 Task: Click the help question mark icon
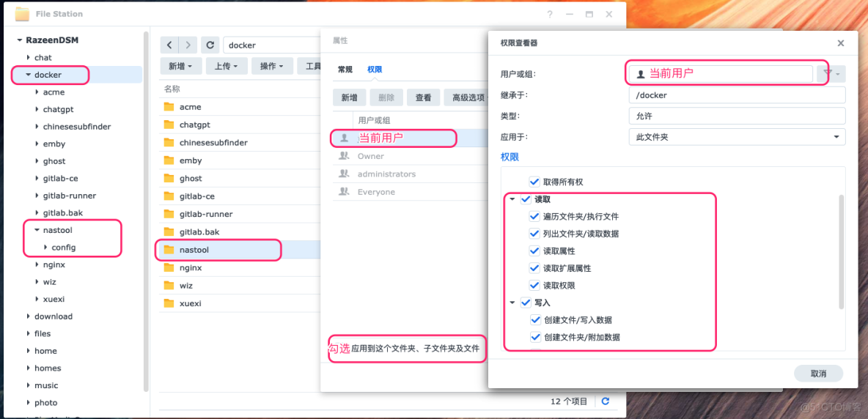pyautogui.click(x=550, y=15)
